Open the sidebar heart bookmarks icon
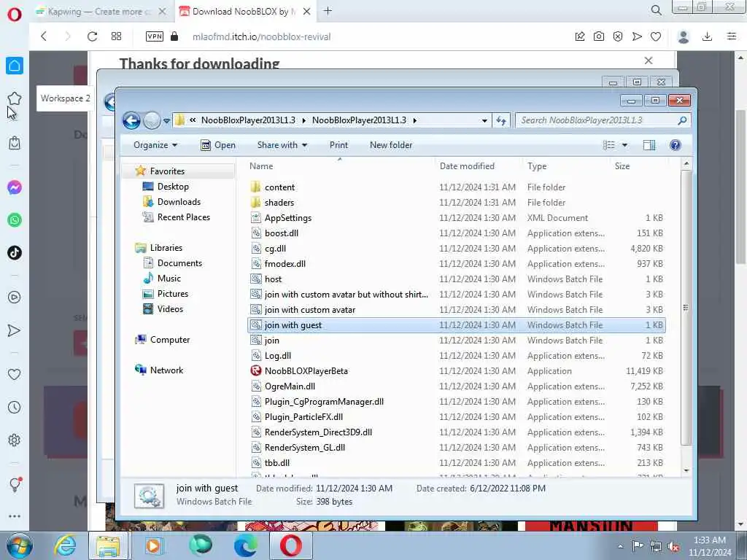 click(15, 375)
